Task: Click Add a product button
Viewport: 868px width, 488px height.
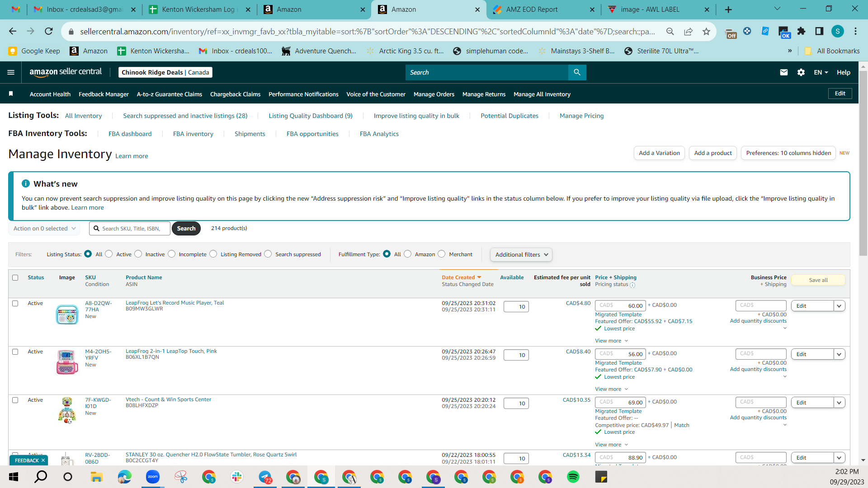Action: (713, 153)
